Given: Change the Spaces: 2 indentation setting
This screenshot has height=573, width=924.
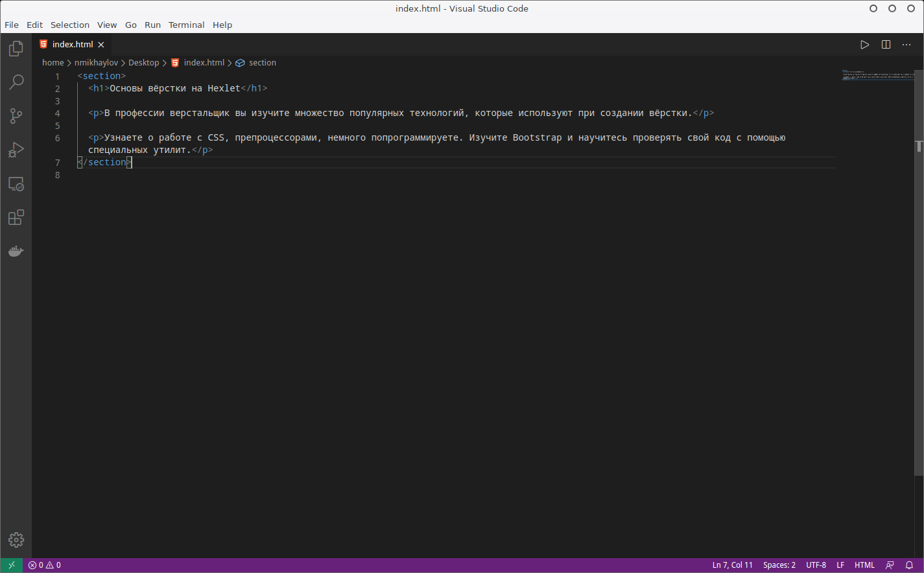Looking at the screenshot, I should point(779,565).
